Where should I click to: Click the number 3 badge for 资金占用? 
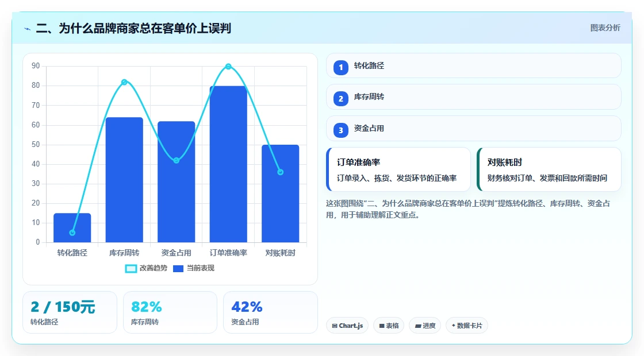point(340,130)
